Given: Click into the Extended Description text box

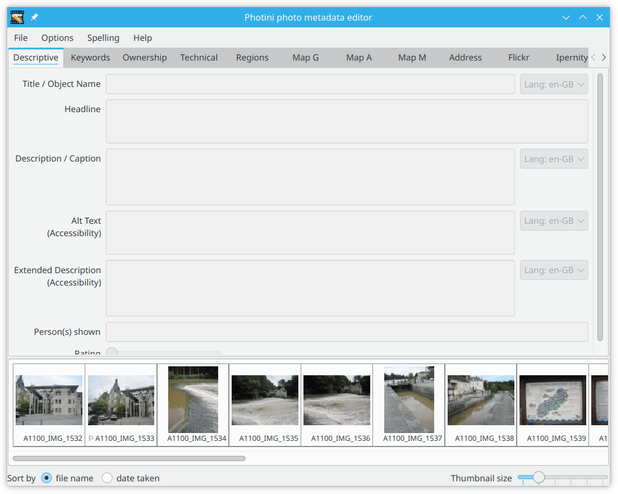Looking at the screenshot, I should pos(310,288).
